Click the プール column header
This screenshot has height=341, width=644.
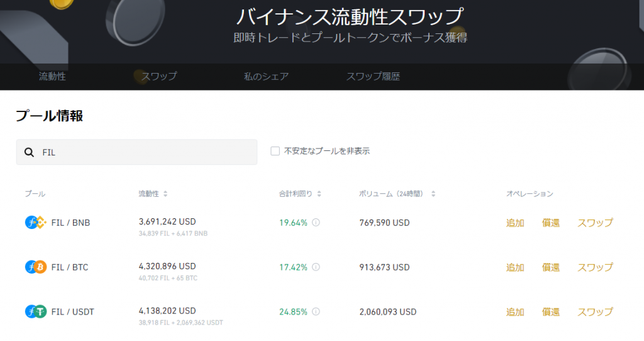(x=35, y=194)
